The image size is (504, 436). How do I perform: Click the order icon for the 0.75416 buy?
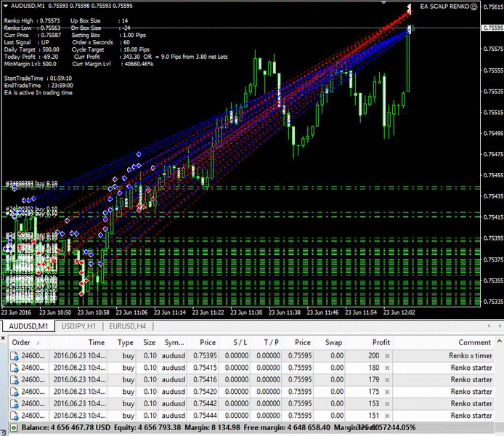pyautogui.click(x=15, y=379)
